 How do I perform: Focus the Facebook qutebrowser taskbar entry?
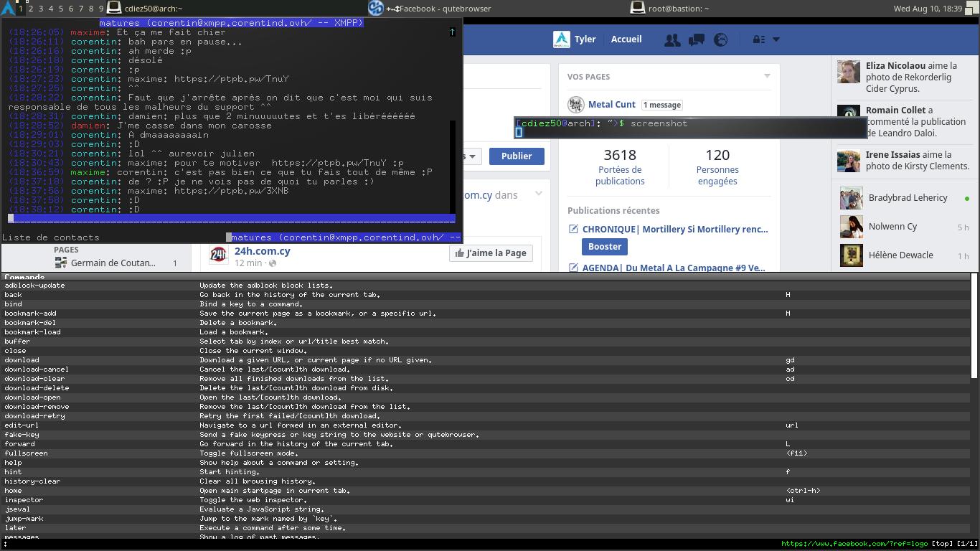click(x=430, y=9)
